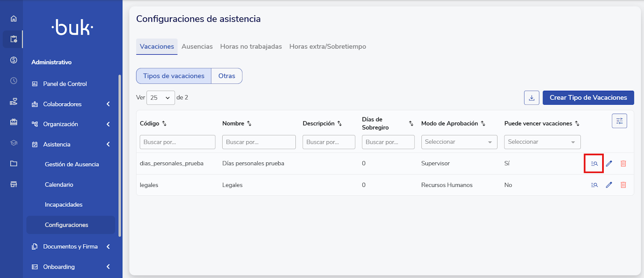
Task: Open Puede vencer vacaciones filter dropdown
Action: [542, 142]
